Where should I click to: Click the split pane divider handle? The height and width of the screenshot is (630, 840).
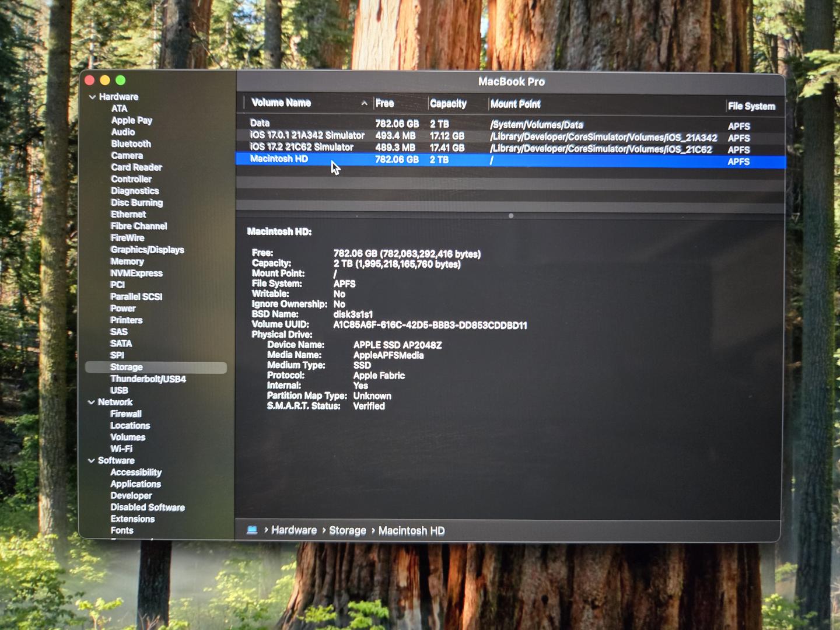click(511, 216)
